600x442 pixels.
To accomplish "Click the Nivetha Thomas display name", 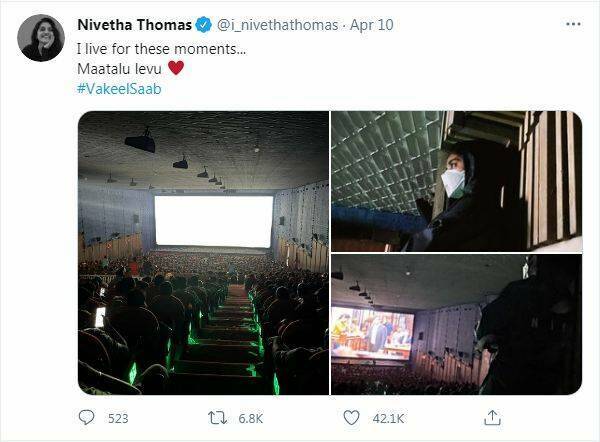I will pos(134,25).
